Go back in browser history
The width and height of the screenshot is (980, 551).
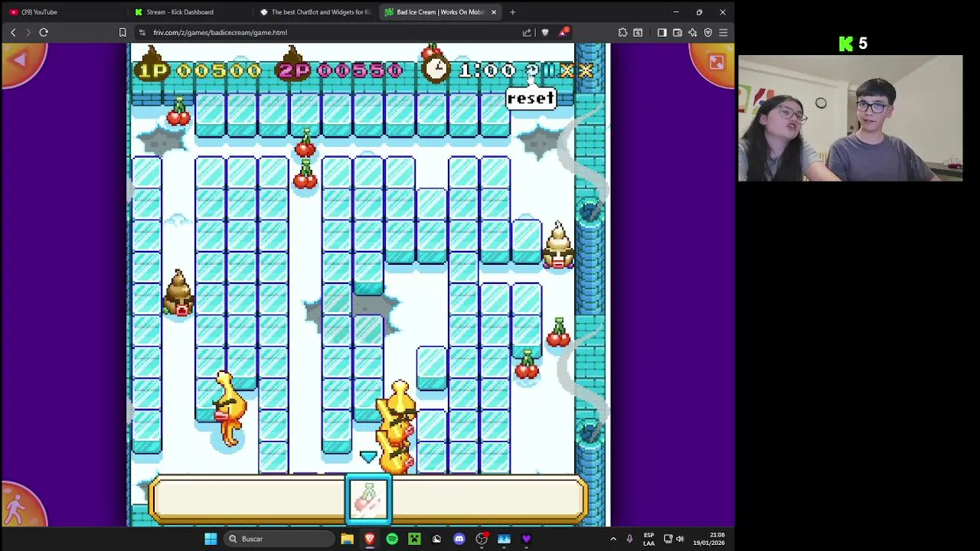coord(13,32)
